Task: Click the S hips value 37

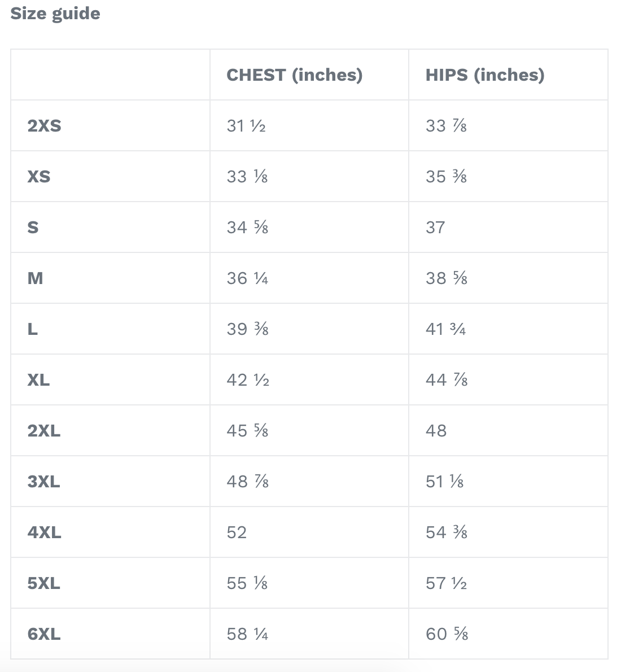Action: point(435,227)
